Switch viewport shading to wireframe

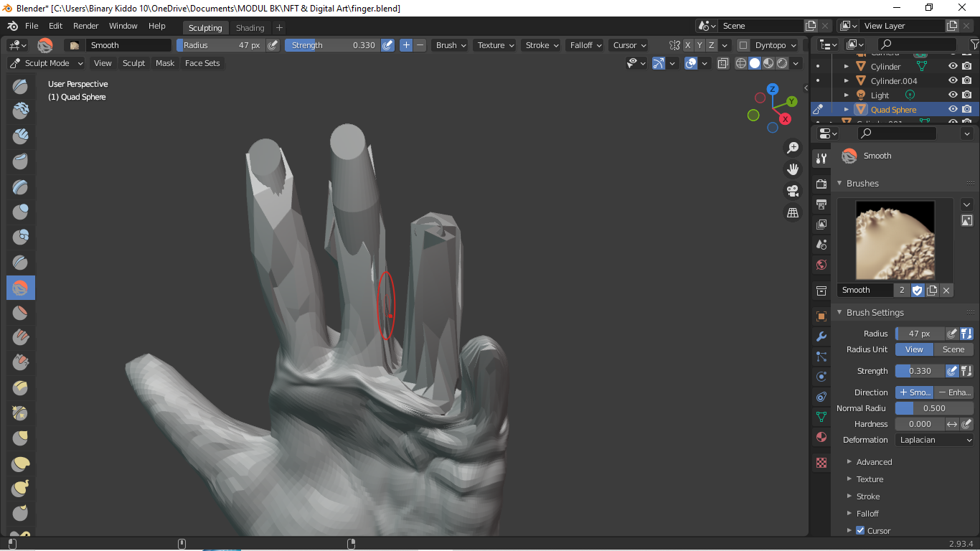pos(741,63)
